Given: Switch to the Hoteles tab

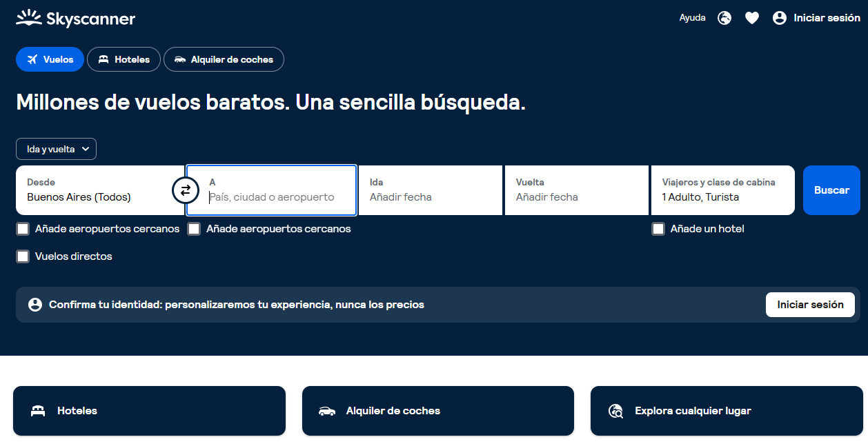Looking at the screenshot, I should (x=124, y=59).
